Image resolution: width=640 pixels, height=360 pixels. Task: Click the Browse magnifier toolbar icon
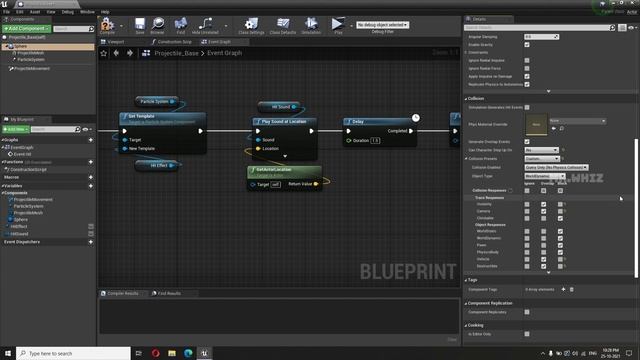point(158,24)
